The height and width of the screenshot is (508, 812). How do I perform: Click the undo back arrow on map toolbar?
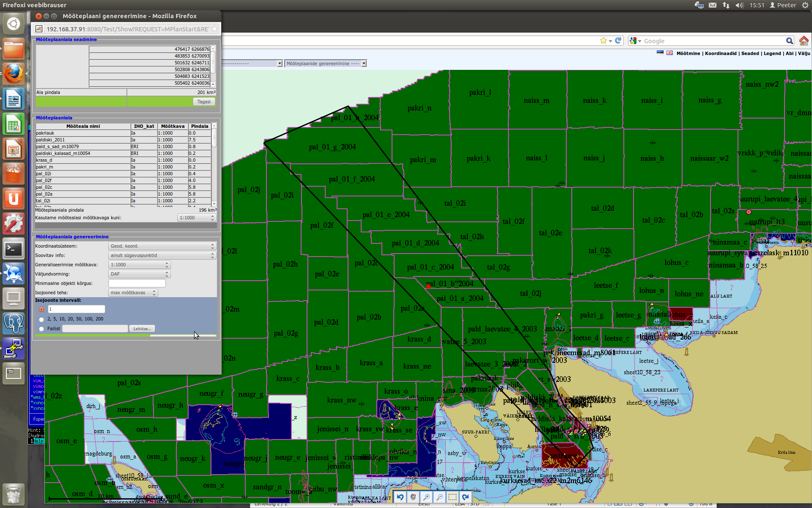pos(400,497)
